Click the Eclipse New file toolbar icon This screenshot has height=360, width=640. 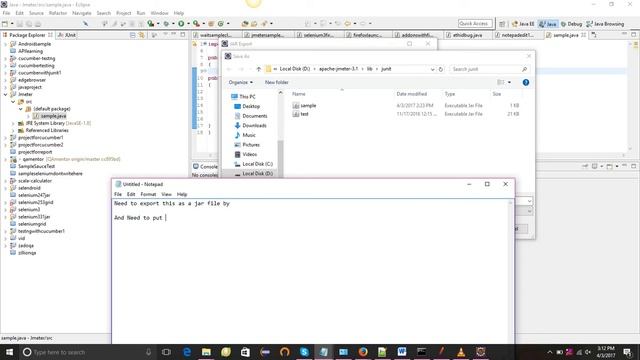coord(5,24)
